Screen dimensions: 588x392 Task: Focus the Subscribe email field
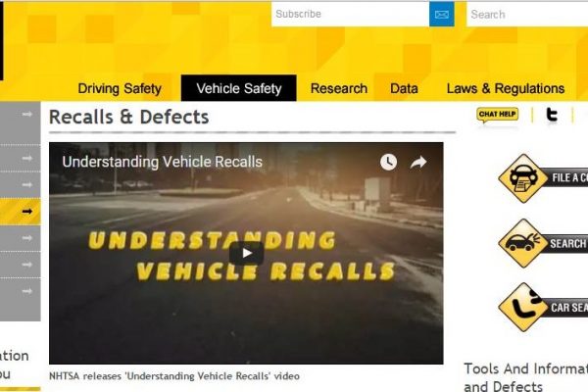350,15
